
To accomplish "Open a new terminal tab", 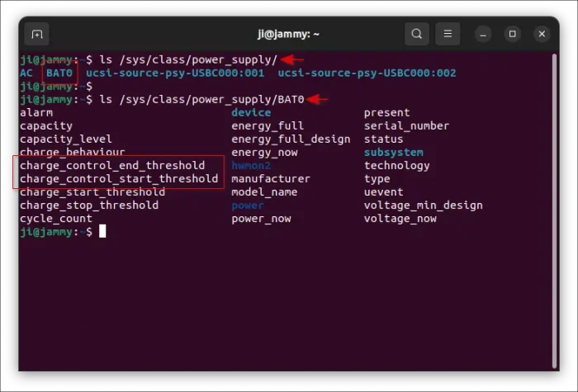I will pyautogui.click(x=36, y=34).
